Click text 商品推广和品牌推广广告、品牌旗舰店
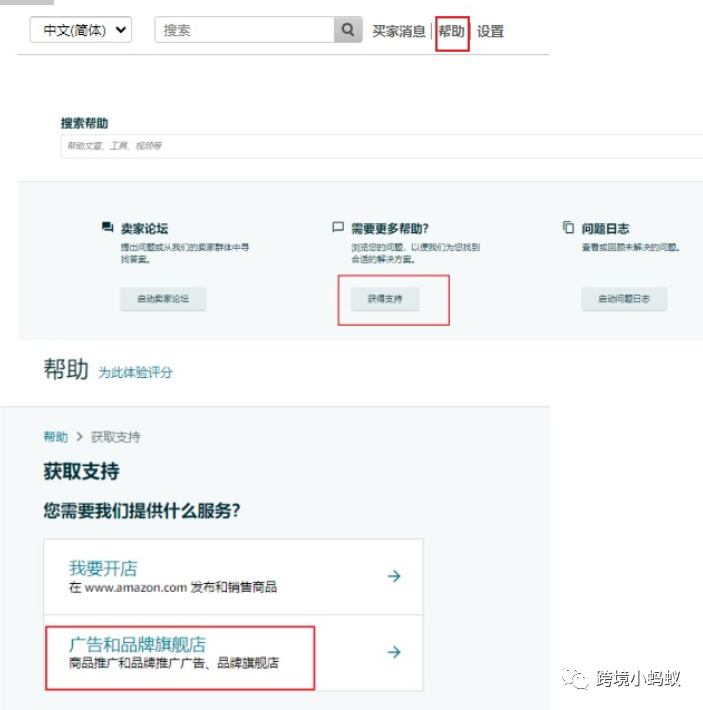 coord(174,663)
